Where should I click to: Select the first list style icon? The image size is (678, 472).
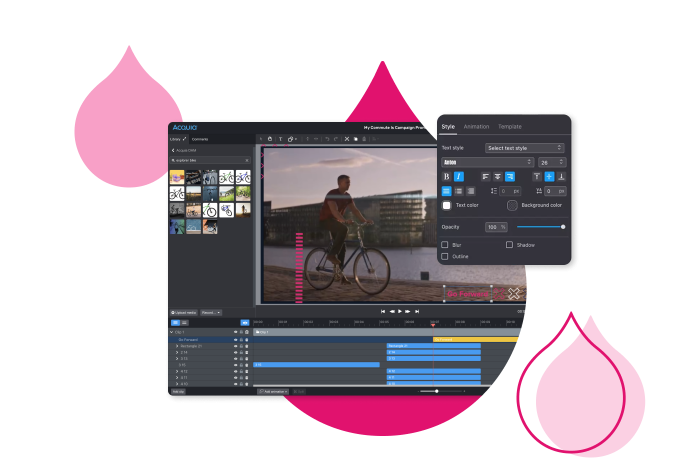pos(447,191)
